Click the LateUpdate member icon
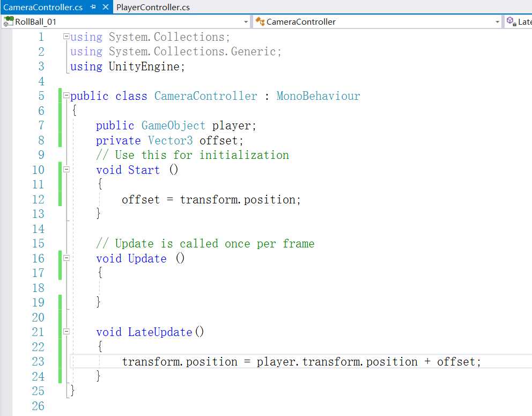 (x=511, y=21)
